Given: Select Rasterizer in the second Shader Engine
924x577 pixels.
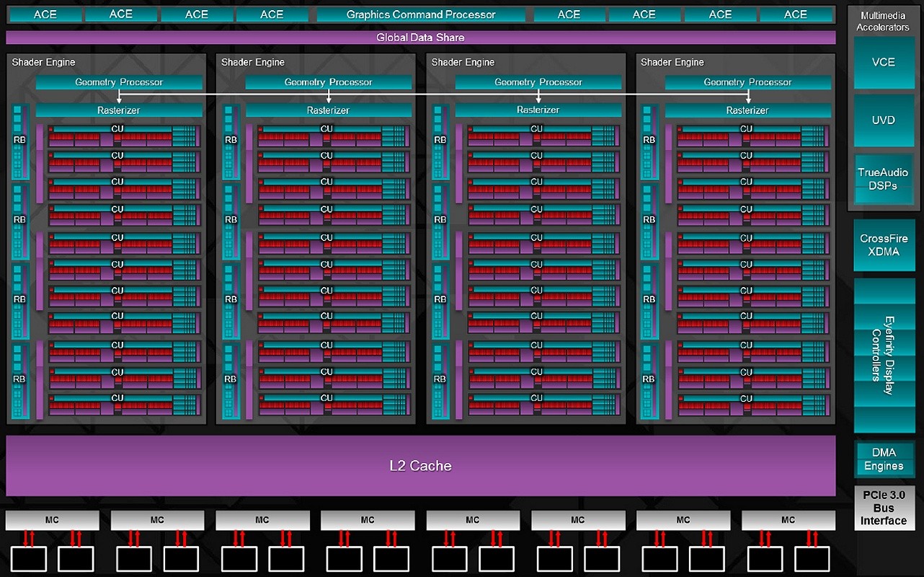Looking at the screenshot, I should [x=329, y=110].
